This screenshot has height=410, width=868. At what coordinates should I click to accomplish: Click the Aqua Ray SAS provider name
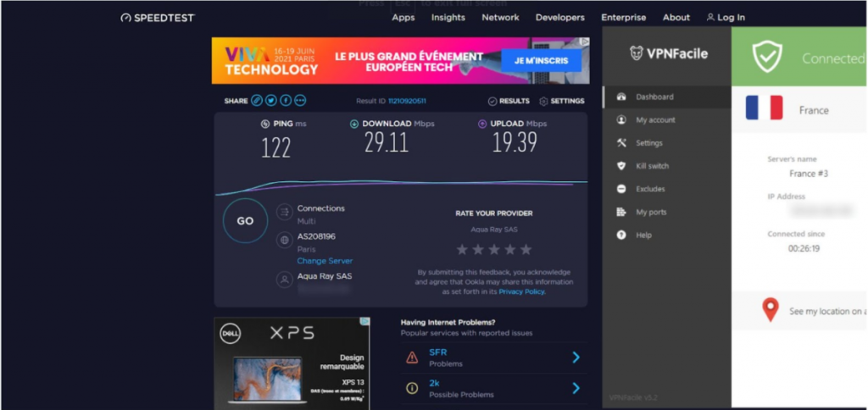[x=325, y=276]
